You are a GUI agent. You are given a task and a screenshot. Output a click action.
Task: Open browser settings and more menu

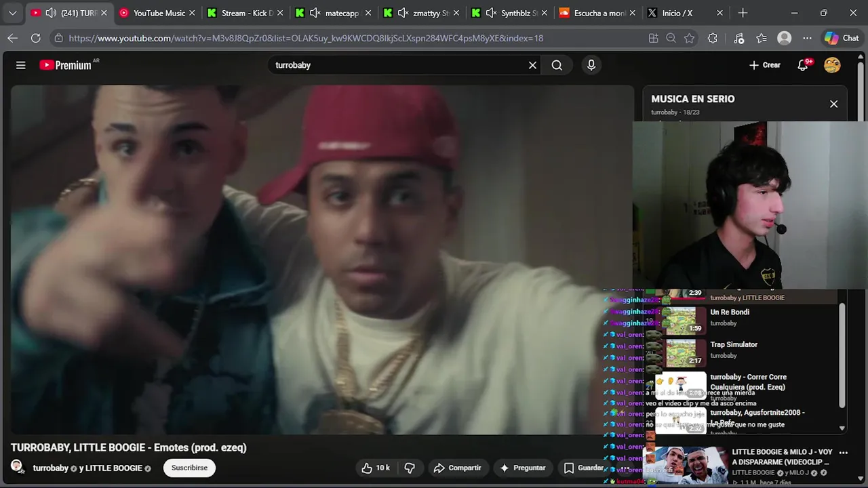(x=807, y=39)
